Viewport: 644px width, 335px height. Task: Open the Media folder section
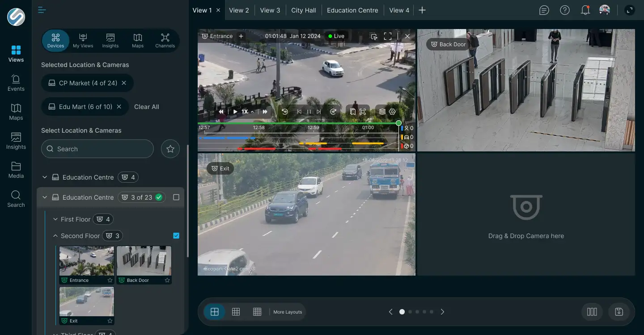tap(16, 170)
